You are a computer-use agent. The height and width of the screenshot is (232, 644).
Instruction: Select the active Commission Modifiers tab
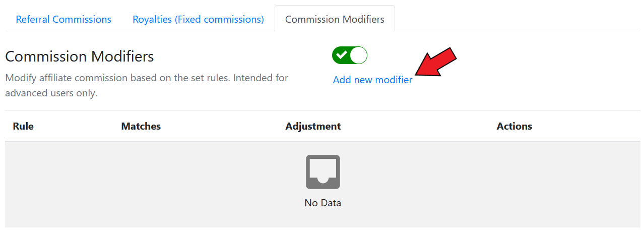tap(335, 19)
